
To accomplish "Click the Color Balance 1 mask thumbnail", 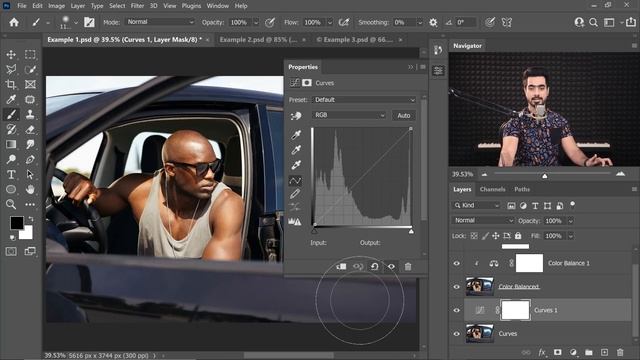I will point(529,263).
